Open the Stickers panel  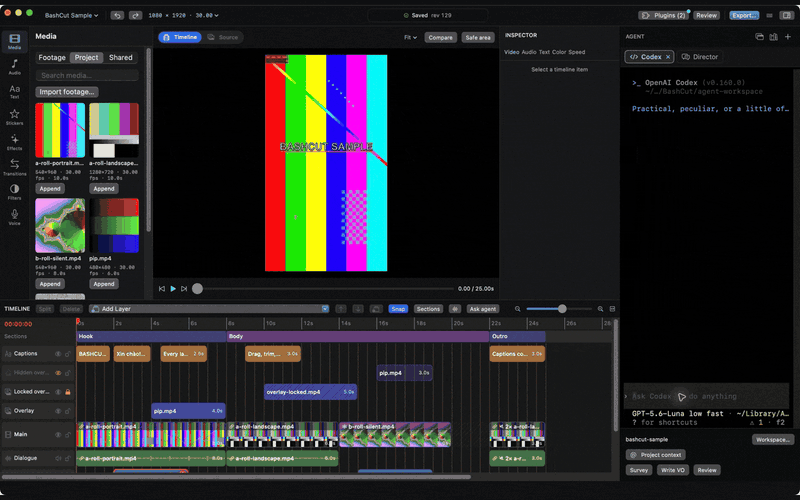pos(14,117)
